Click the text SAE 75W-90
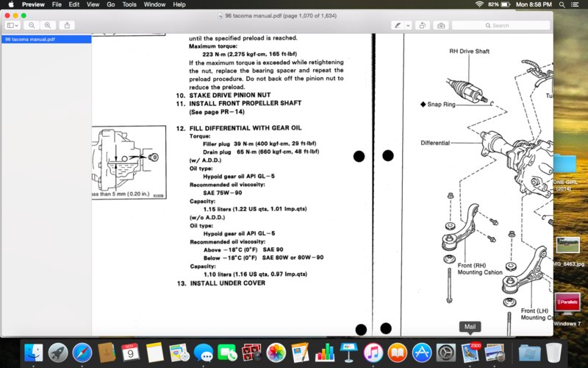This screenshot has height=368, width=588. [x=223, y=193]
